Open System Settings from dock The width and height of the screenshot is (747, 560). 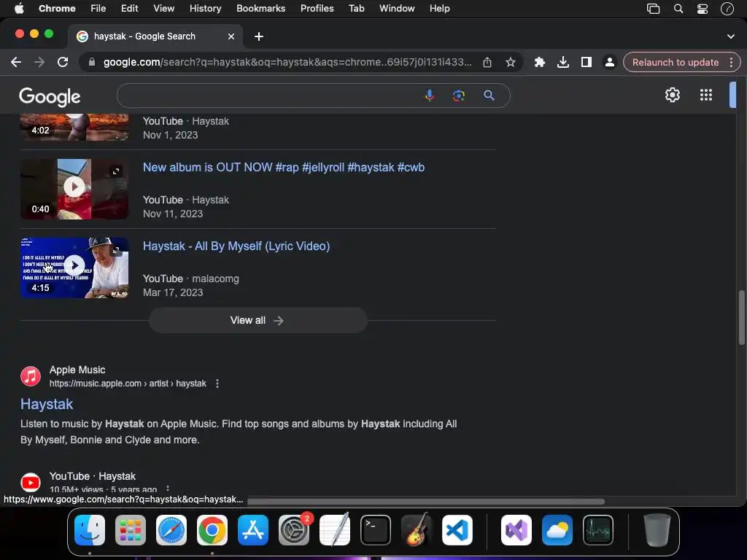[x=294, y=530]
